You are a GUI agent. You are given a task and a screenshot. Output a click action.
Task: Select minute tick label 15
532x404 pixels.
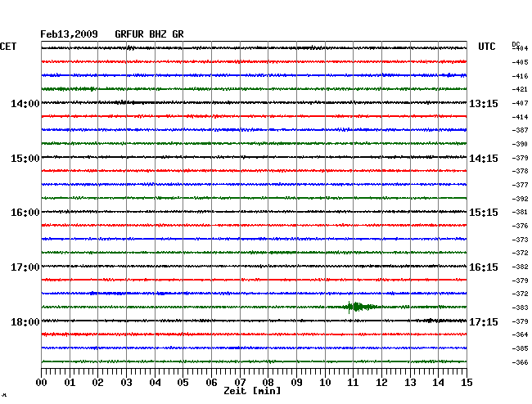pos(467,382)
